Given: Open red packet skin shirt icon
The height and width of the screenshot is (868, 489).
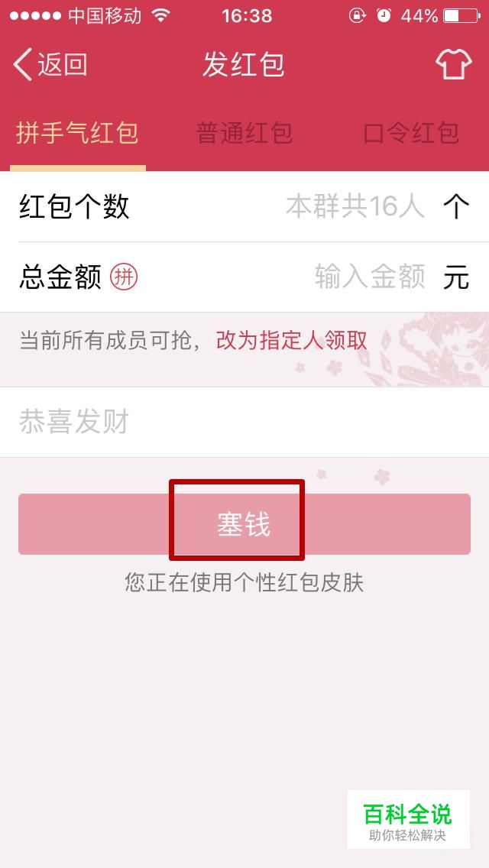Looking at the screenshot, I should (454, 65).
